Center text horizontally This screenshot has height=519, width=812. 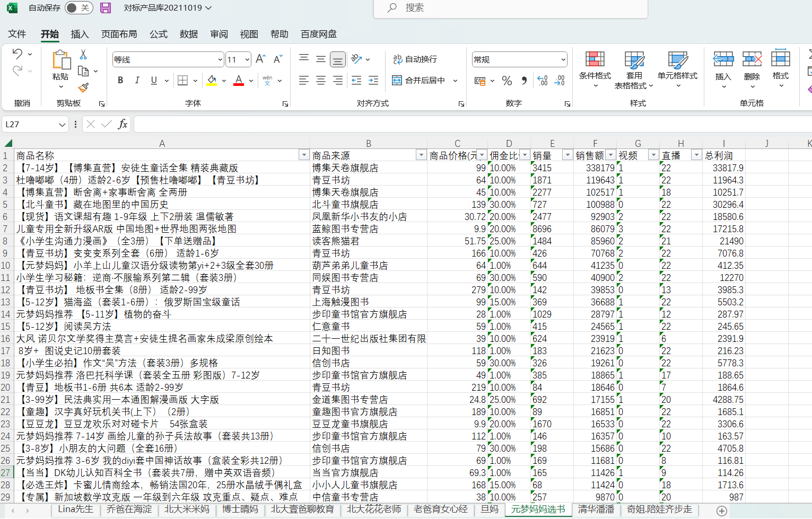coord(321,80)
